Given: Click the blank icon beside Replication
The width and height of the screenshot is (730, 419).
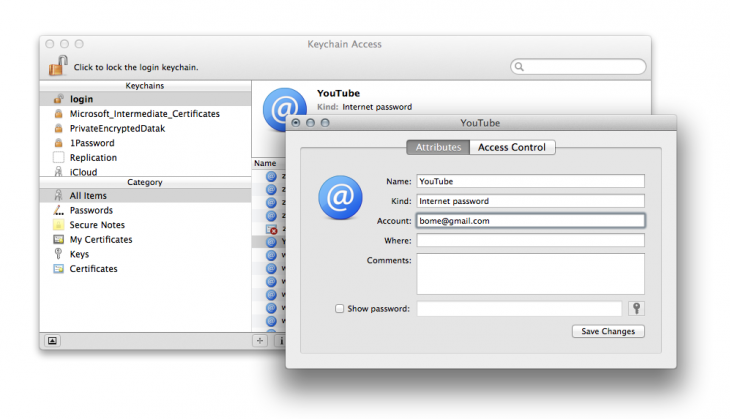Looking at the screenshot, I should 58,157.
